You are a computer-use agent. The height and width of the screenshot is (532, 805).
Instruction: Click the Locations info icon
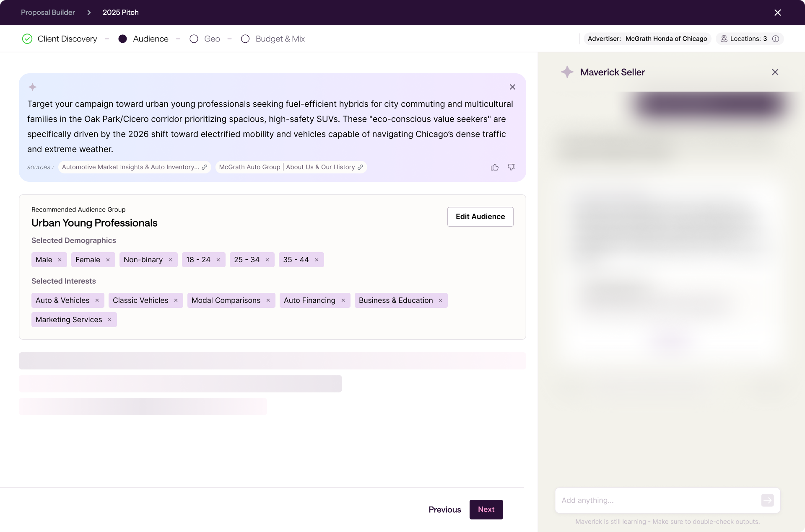click(776, 39)
